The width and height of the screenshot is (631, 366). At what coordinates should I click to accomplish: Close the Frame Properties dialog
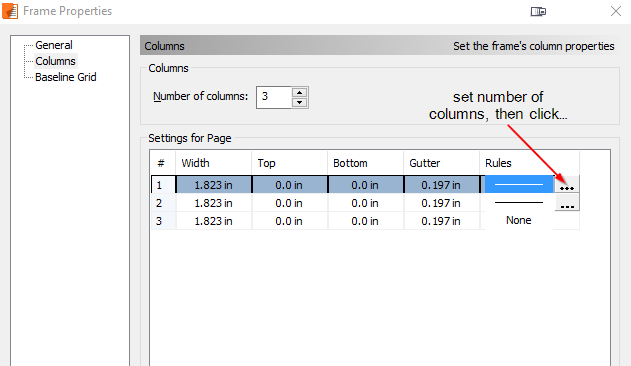(x=616, y=11)
